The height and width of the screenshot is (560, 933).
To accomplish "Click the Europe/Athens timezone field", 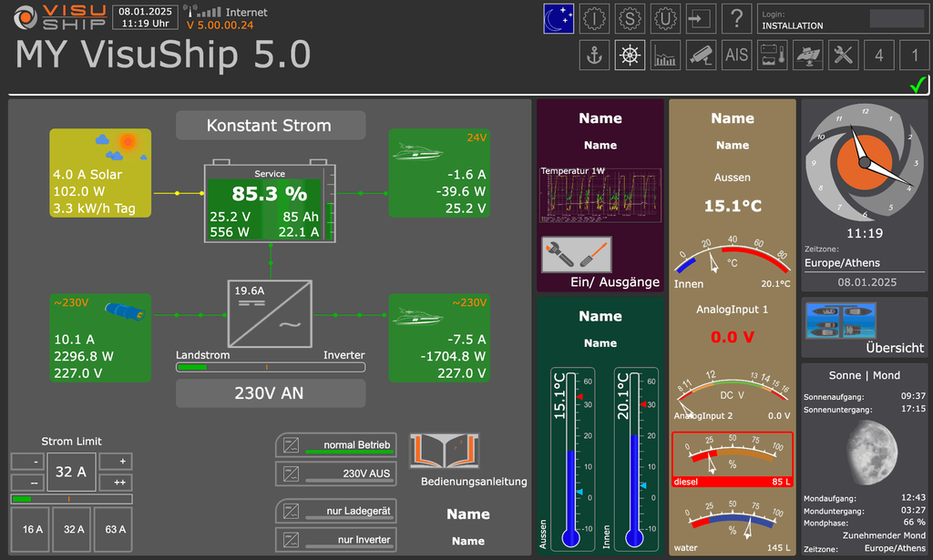I will [865, 263].
